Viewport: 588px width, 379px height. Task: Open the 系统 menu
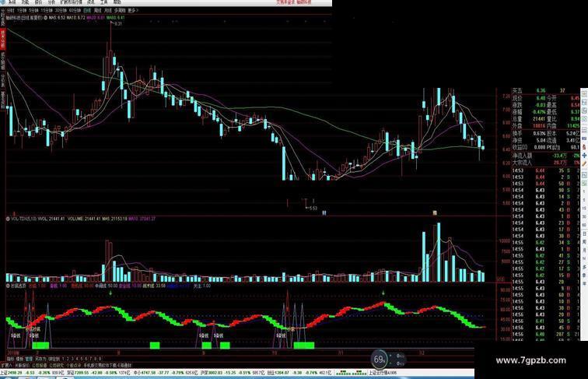pyautogui.click(x=12, y=2)
